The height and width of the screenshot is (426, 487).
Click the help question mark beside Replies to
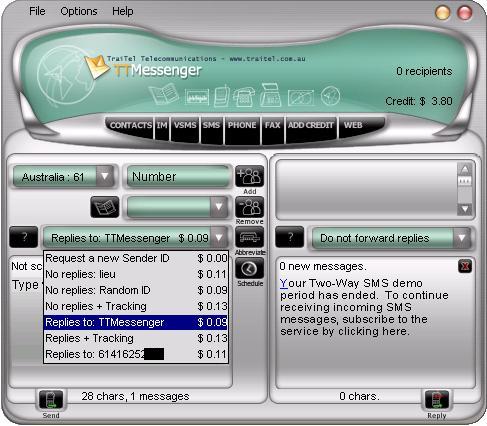[24, 237]
